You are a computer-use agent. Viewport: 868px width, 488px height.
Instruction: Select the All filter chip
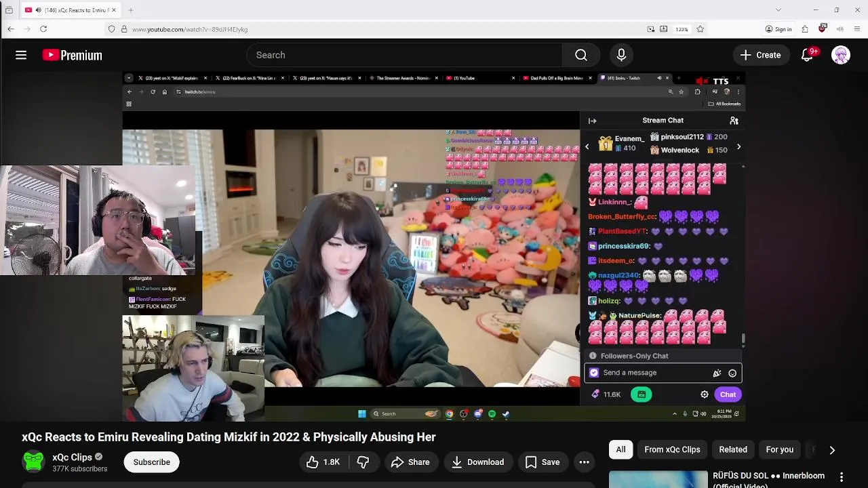click(620, 449)
